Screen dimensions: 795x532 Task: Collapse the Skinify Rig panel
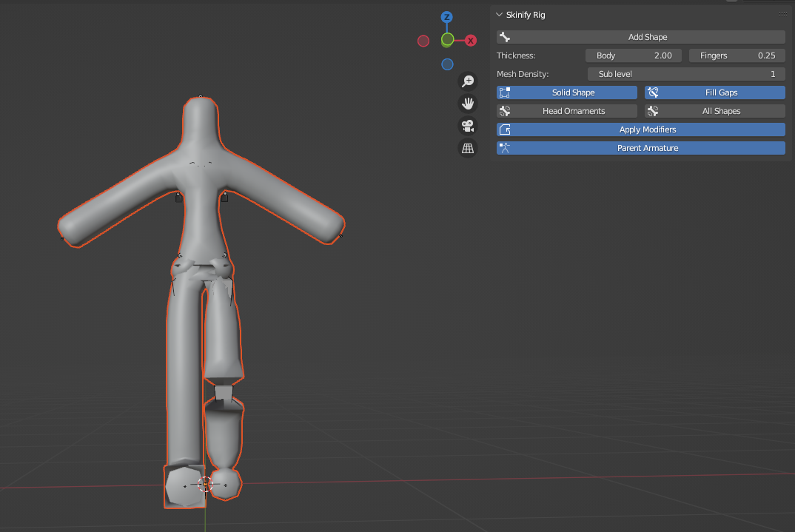pos(500,15)
